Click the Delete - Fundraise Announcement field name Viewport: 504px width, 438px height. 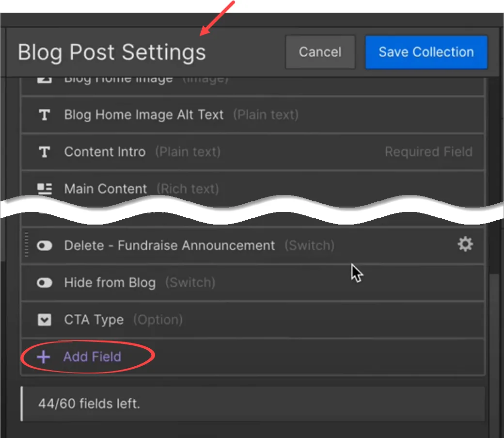[170, 245]
